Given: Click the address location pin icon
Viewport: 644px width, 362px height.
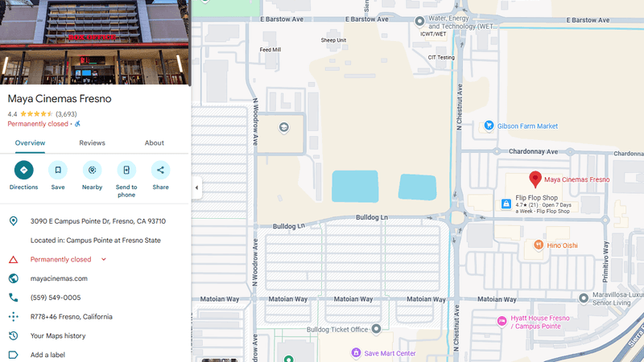Looking at the screenshot, I should [14, 221].
